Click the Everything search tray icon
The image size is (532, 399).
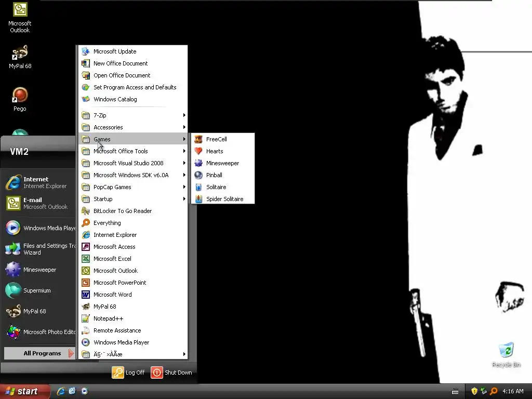[x=494, y=391]
